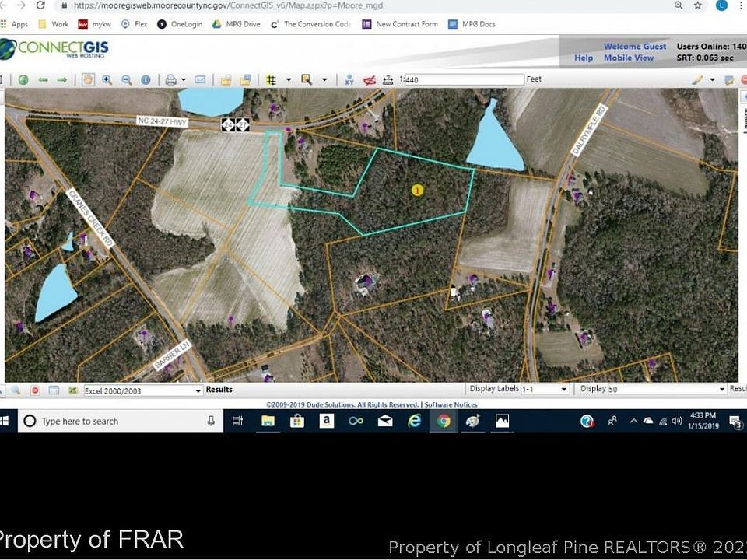The width and height of the screenshot is (747, 560).
Task: Click the taskbar clock showing 4:33 PM
Action: [703, 421]
